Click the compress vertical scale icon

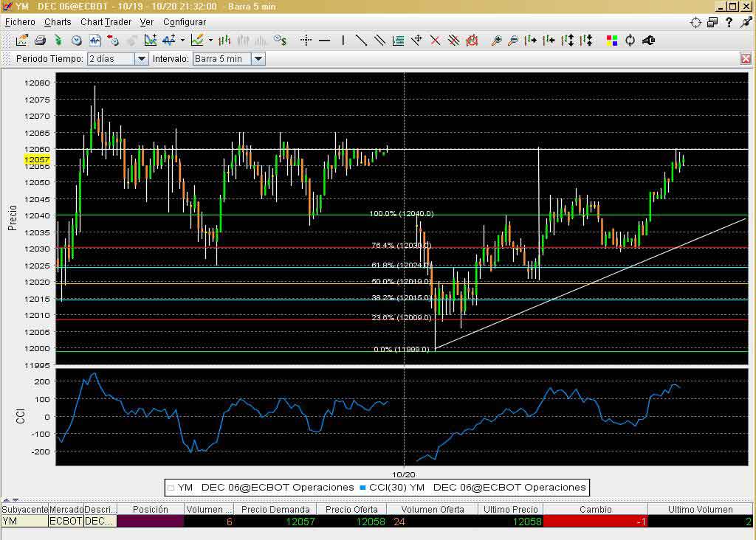(585, 41)
